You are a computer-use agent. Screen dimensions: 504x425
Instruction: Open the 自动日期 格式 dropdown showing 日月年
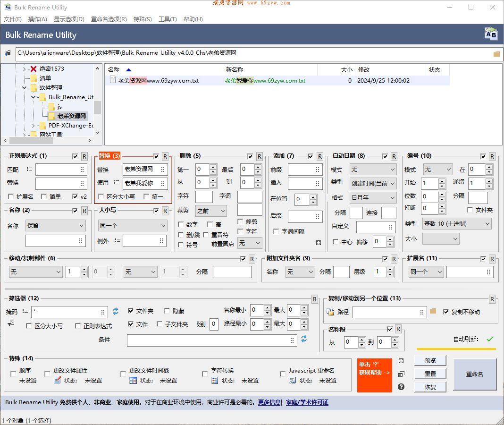373,197
